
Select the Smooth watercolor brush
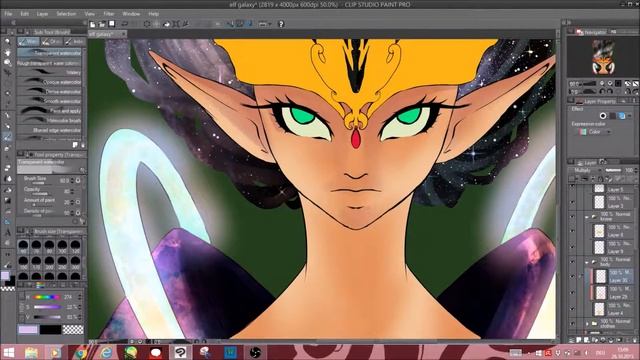tap(49, 101)
